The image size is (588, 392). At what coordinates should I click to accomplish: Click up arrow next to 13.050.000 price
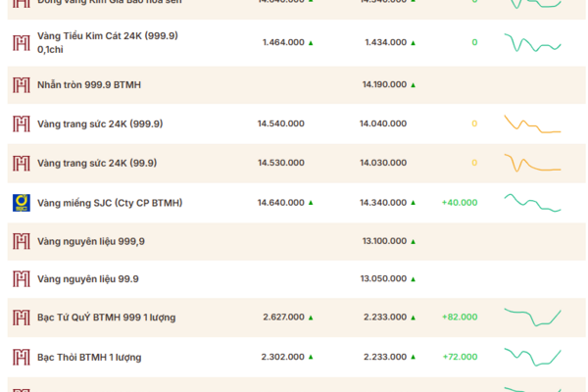[413, 279]
